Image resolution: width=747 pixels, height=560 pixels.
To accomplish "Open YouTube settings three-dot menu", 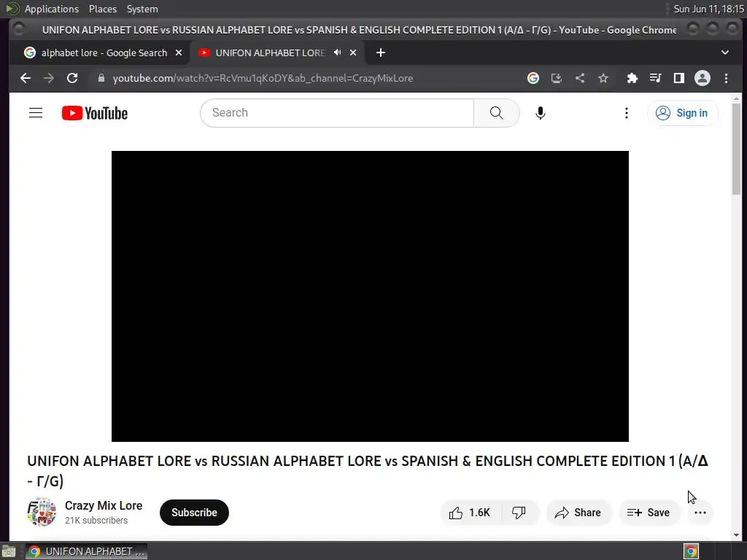I will click(x=627, y=113).
